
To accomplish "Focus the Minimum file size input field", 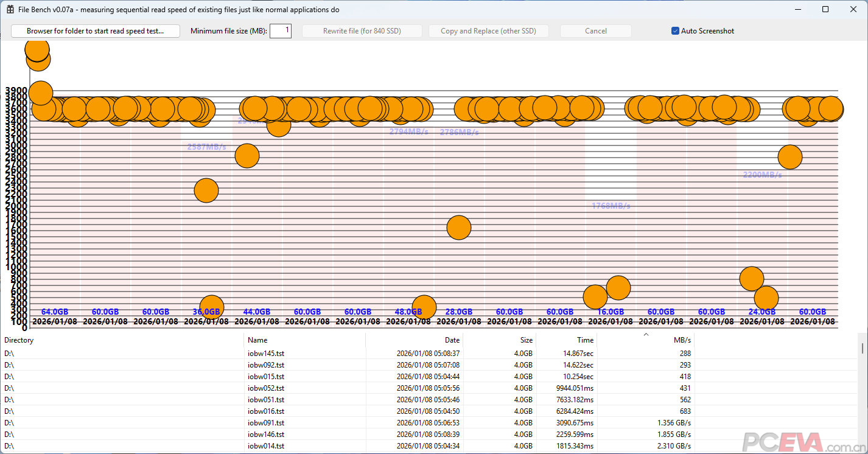I will [280, 31].
